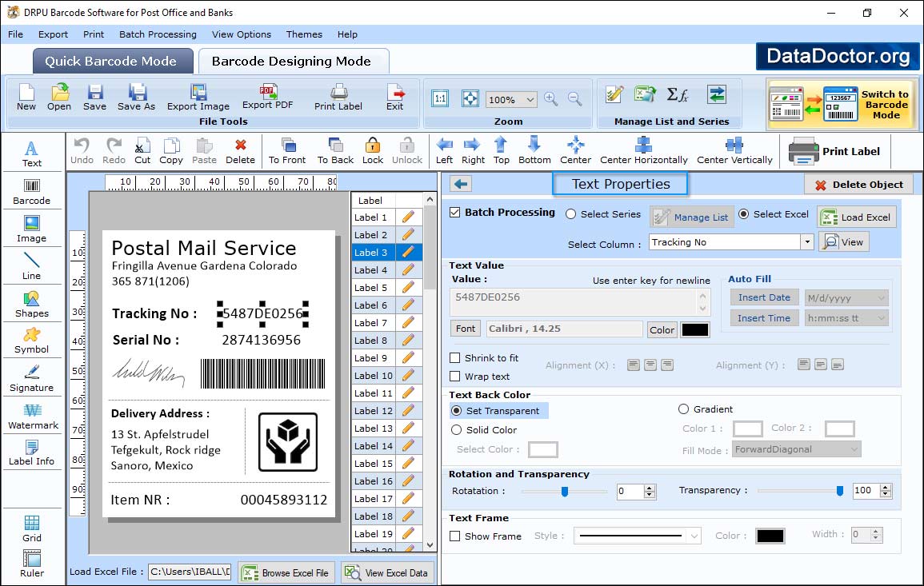Click Browse Excel File button
The width and height of the screenshot is (924, 586).
[x=286, y=572]
